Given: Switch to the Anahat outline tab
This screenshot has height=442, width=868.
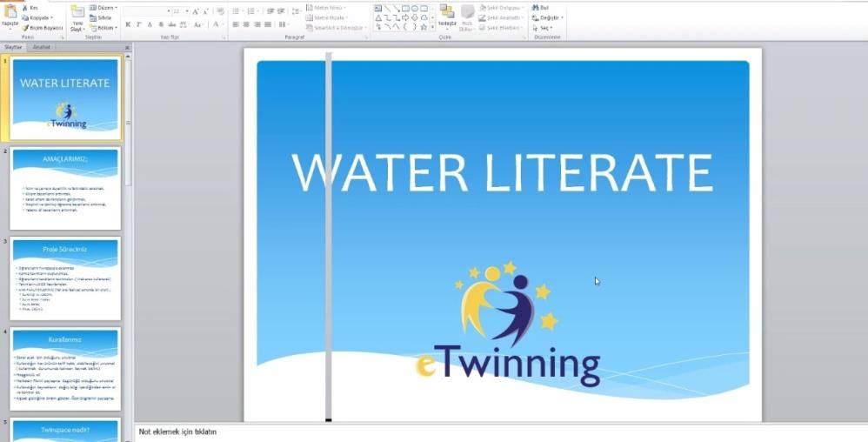Looking at the screenshot, I should 42,47.
